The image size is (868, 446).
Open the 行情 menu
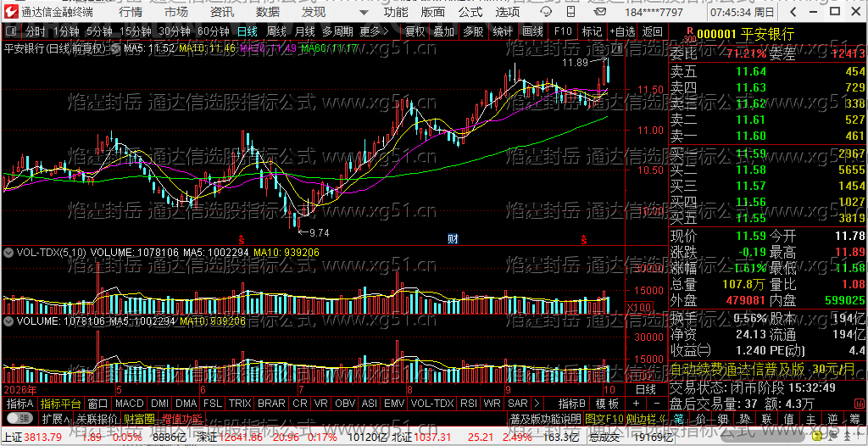[130, 12]
